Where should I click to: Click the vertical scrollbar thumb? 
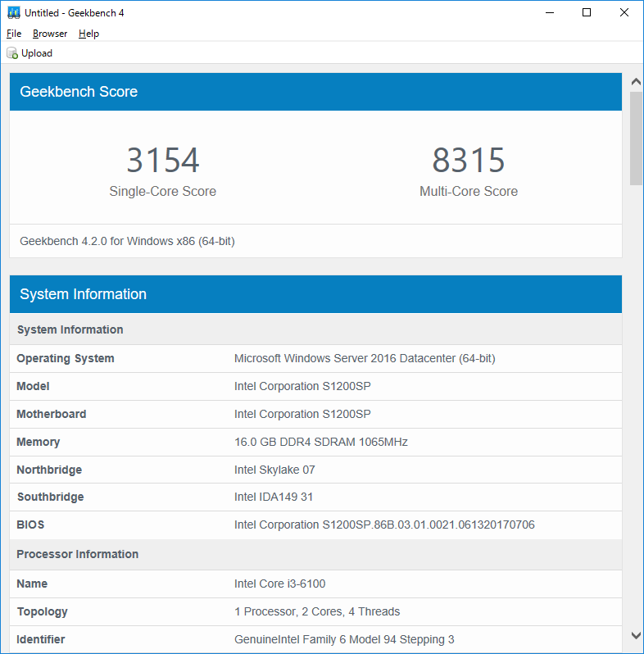click(636, 139)
